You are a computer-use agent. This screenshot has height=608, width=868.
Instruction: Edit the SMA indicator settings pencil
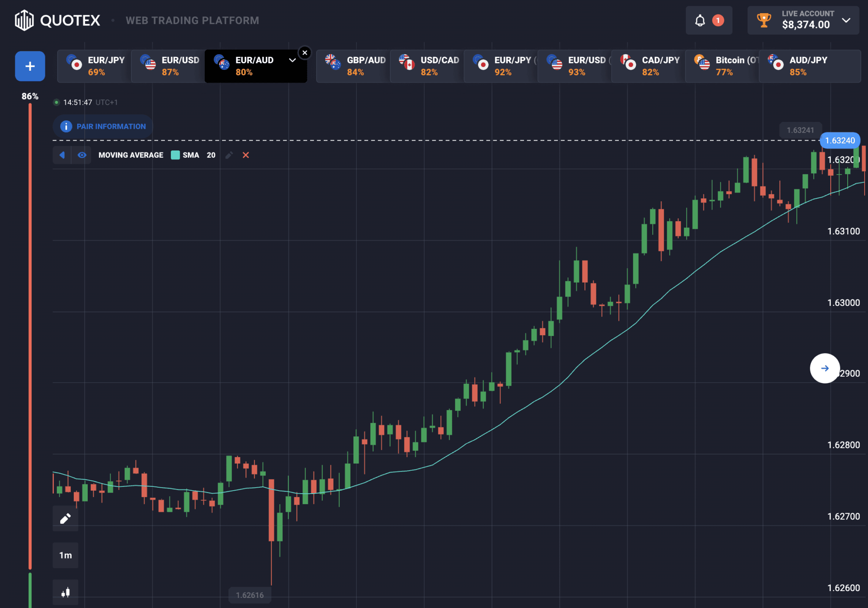229,155
